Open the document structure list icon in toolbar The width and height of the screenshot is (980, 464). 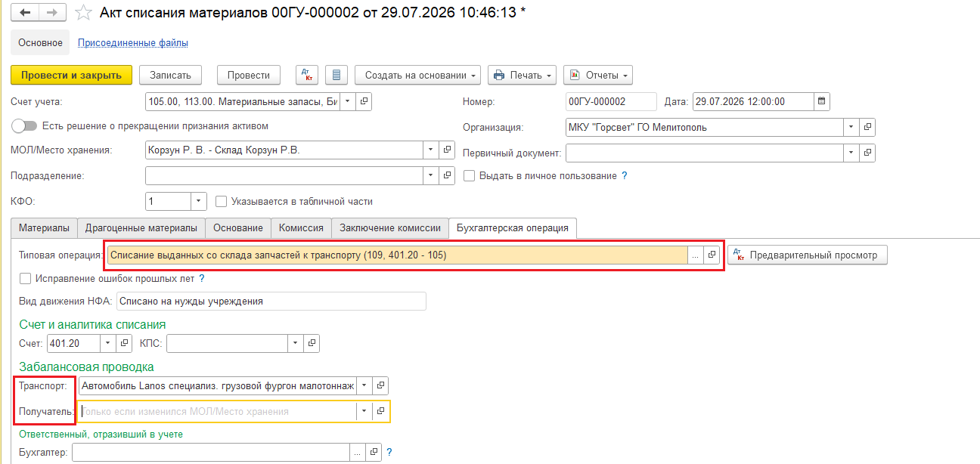point(336,76)
